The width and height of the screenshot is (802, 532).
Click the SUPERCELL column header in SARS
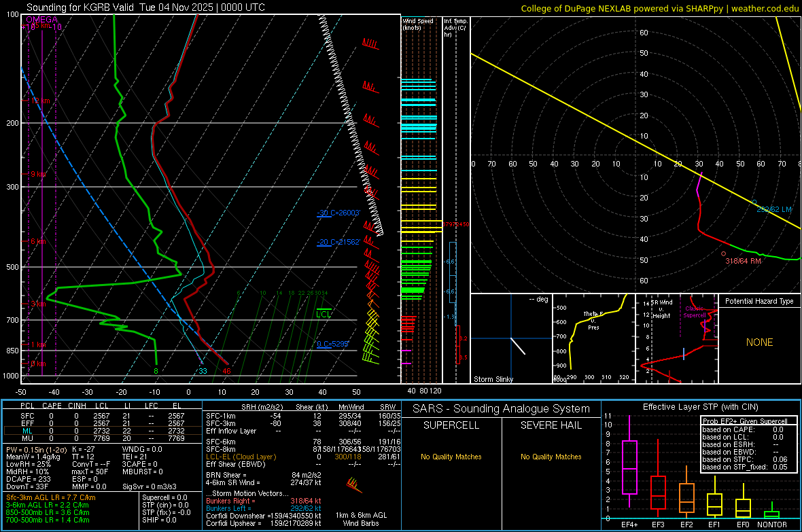click(x=451, y=425)
